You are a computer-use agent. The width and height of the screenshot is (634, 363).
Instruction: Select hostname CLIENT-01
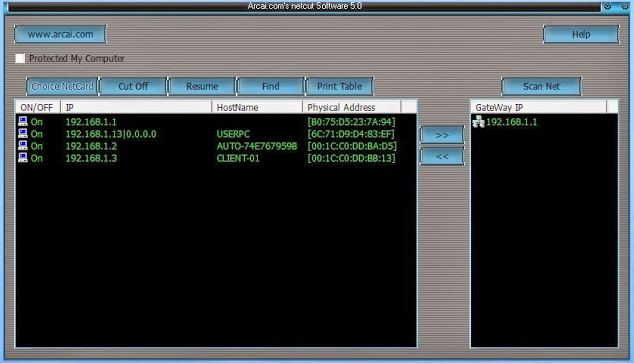coord(238,158)
